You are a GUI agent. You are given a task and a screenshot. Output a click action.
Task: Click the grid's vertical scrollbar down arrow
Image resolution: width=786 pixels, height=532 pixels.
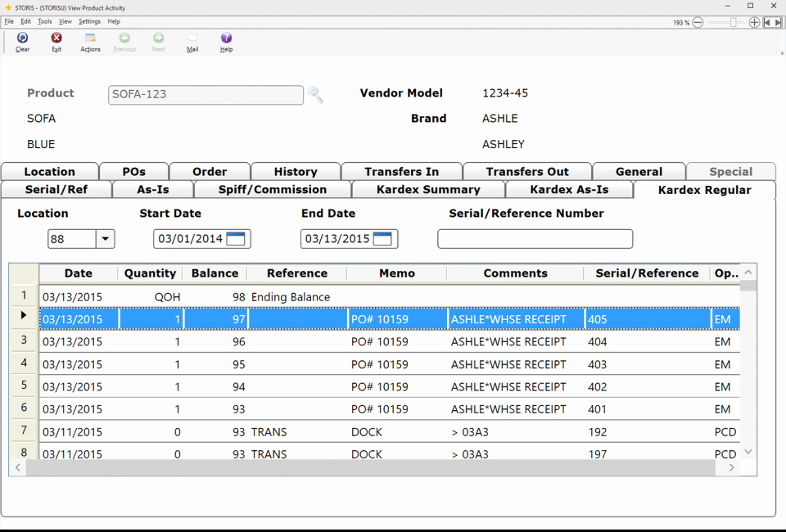[748, 451]
